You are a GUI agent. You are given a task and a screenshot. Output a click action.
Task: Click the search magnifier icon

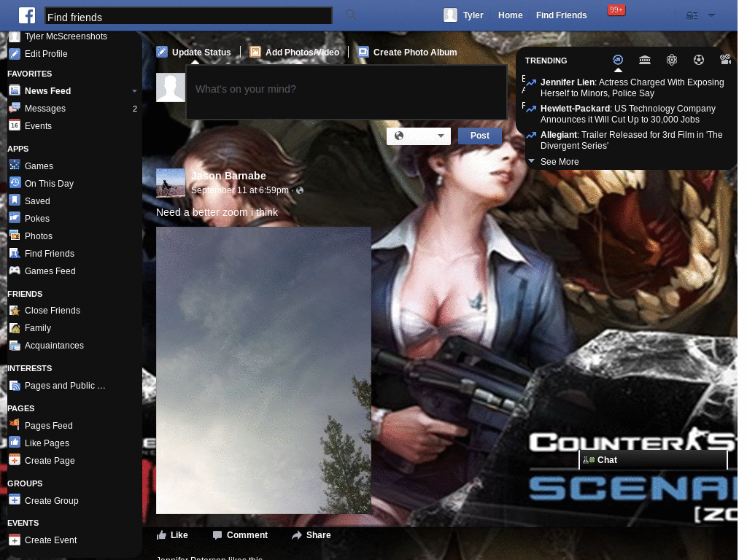[351, 15]
